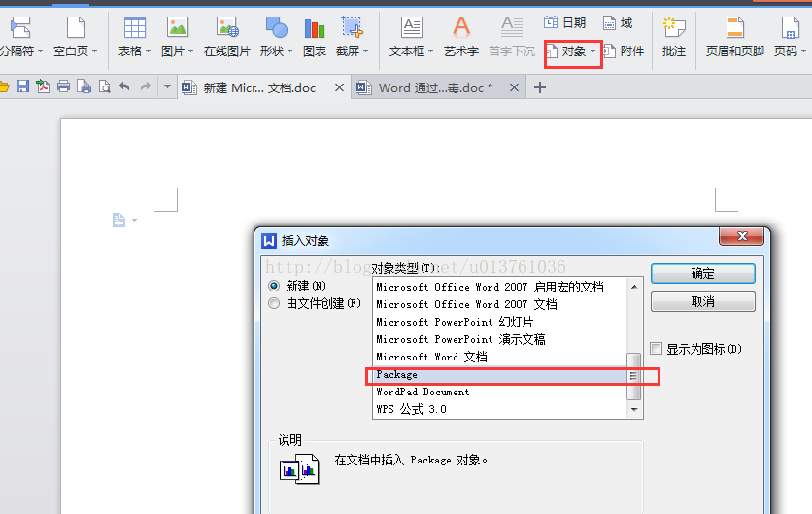The image size is (812, 514).
Task: Insert a picture from file
Action: coord(177,35)
